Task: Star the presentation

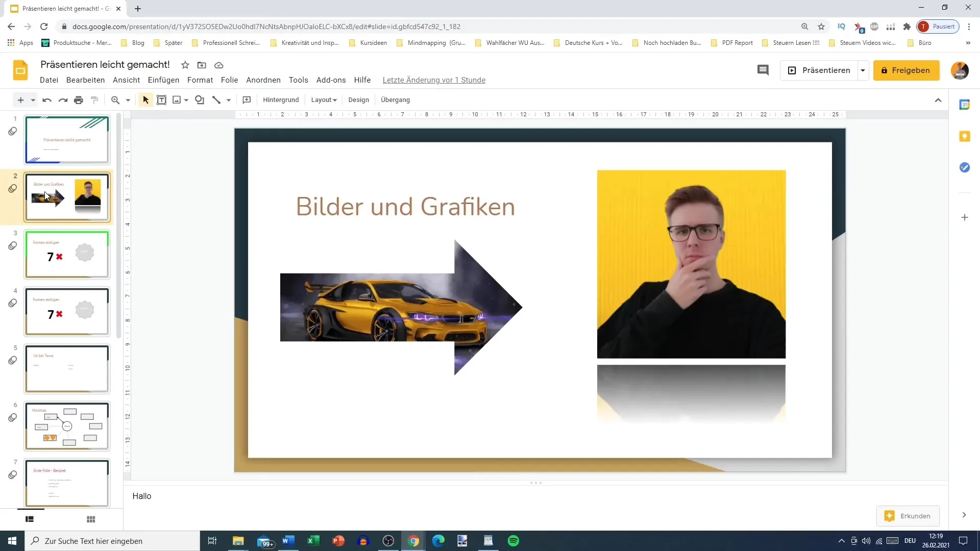Action: 185,65
